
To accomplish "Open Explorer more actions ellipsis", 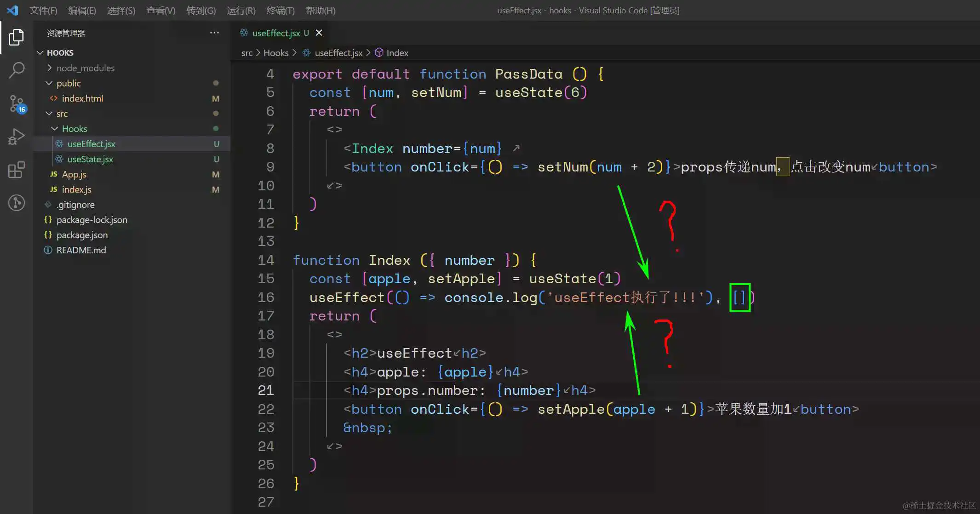I will 214,33.
